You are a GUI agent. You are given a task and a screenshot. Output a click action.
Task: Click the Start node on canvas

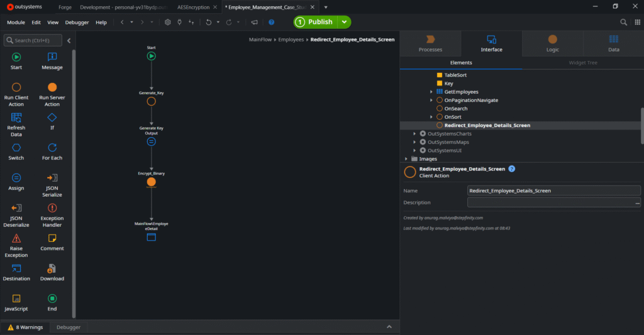click(151, 56)
